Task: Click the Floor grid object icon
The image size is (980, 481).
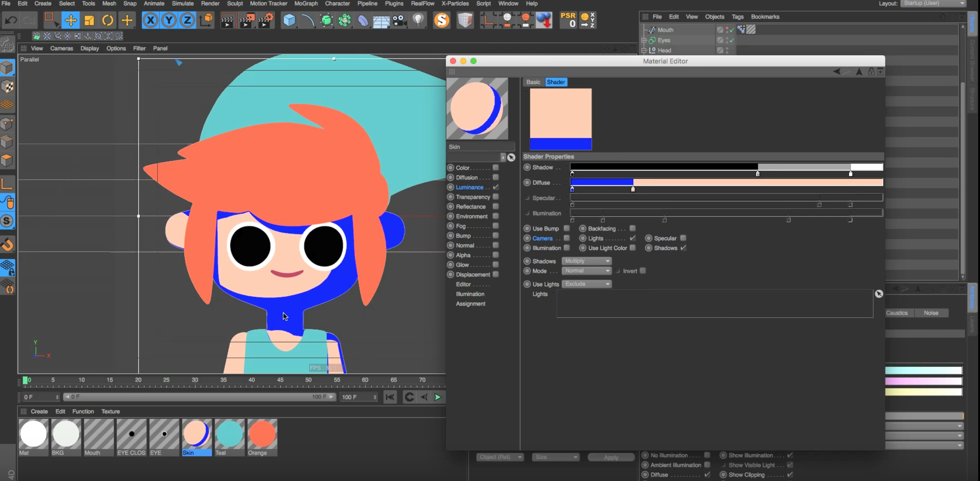Action: click(381, 20)
